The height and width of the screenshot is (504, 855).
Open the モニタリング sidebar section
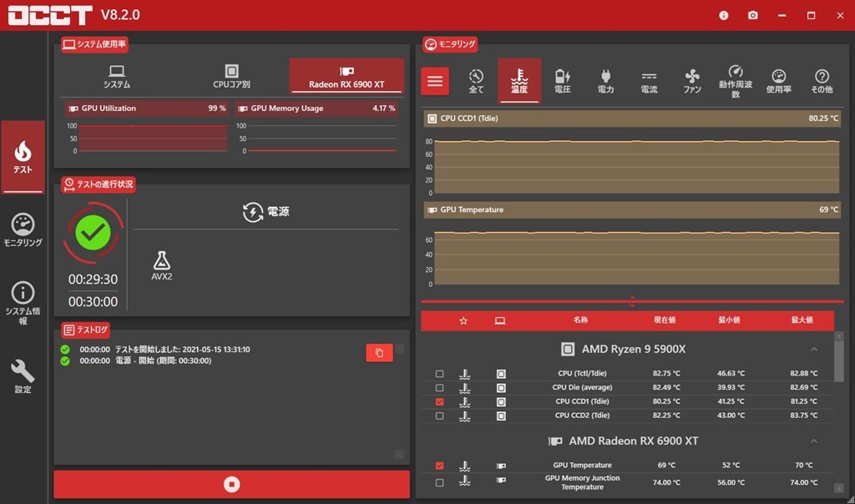23,230
